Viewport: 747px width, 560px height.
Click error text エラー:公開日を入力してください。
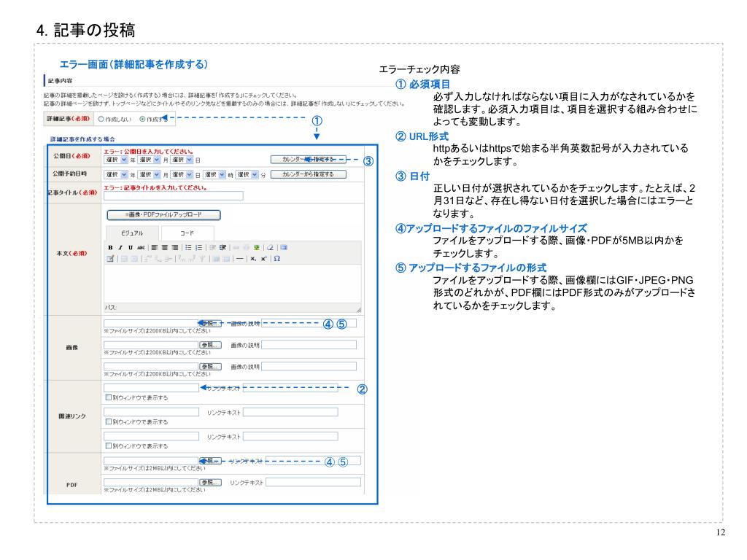click(148, 152)
